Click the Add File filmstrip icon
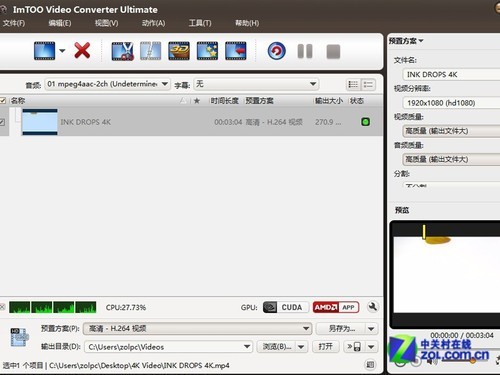 point(44,51)
